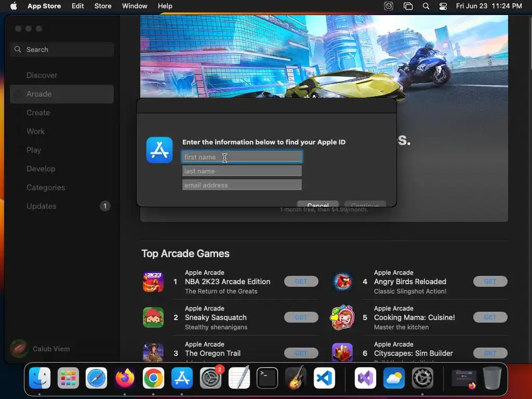Get Cooking Mama: Cuisine!
This screenshot has height=399, width=532.
click(x=490, y=317)
